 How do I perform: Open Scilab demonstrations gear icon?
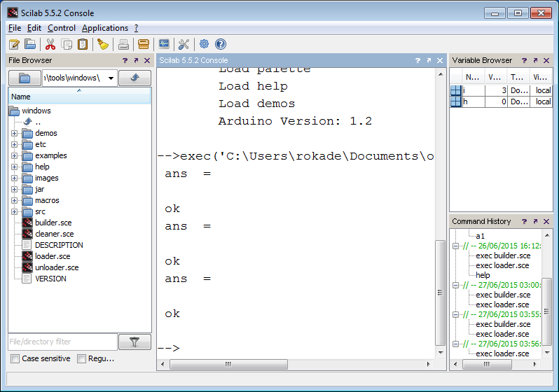coord(204,44)
